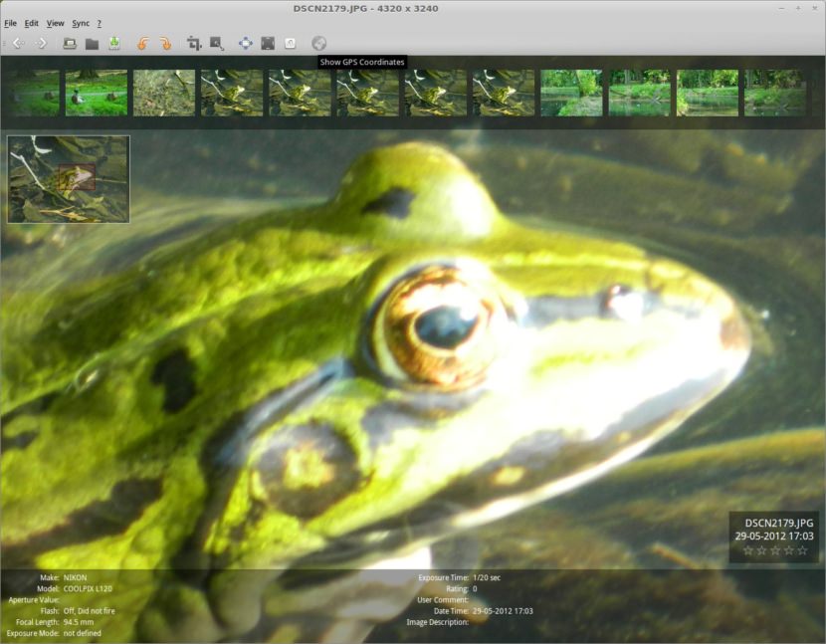Select the last thumbnail in the filmstrip
This screenshot has width=826, height=644.
775,93
